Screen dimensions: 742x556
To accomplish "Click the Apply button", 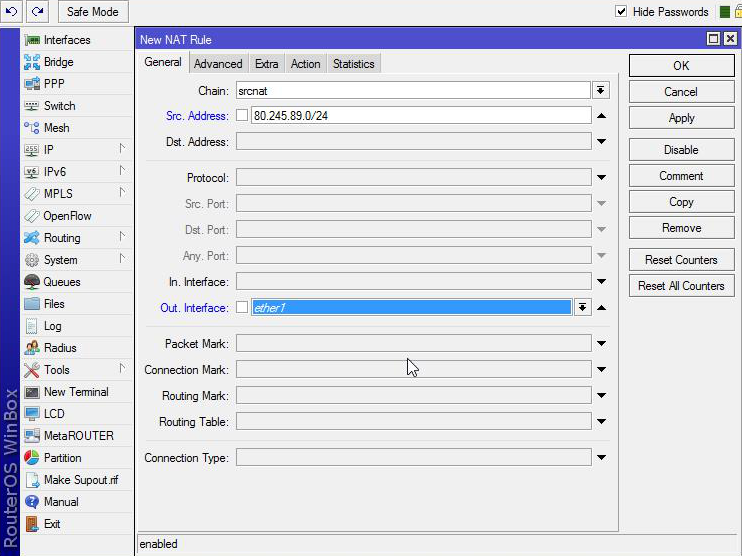I will pyautogui.click(x=681, y=118).
